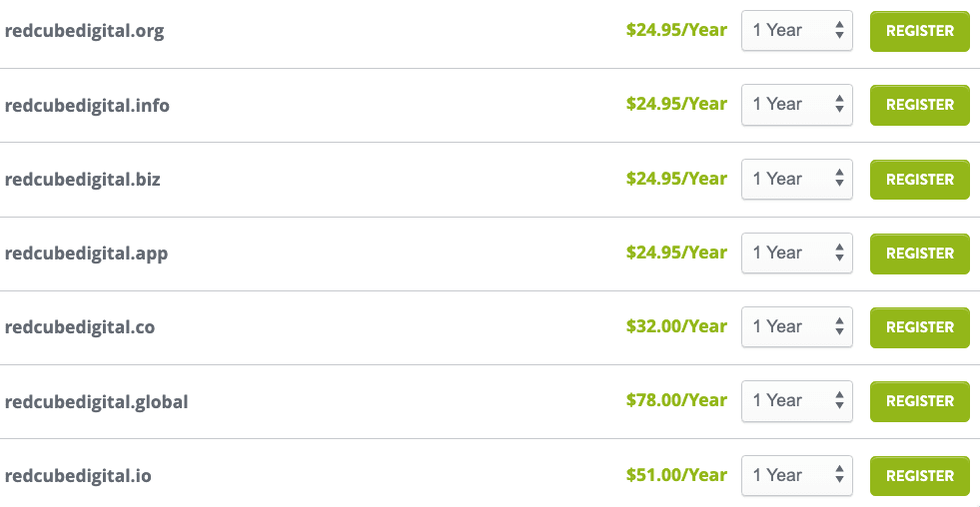Screen dimensions: 980x507
Task: Open the year selector for redcubedigital.biz
Action: coord(796,180)
